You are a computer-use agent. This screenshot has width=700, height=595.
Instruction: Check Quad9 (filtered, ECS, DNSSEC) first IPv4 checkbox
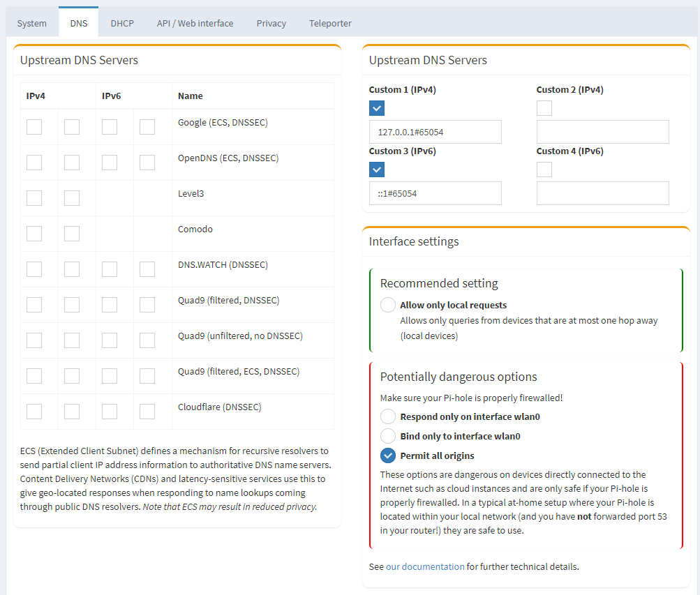34,376
